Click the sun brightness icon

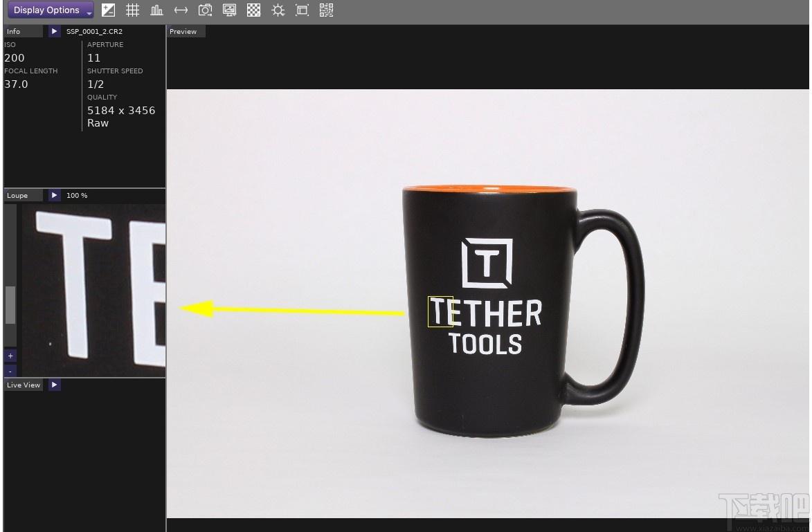278,10
